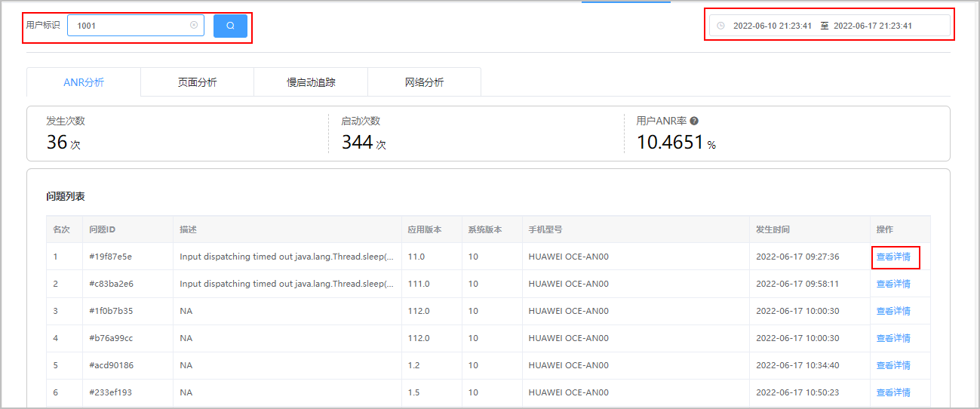Image resolution: width=980 pixels, height=409 pixels.
Task: Click the 启动次数 value 344
Action: (x=357, y=142)
